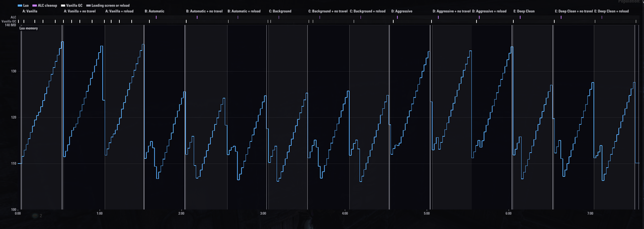644x229 pixels.
Task: Click the 110 y-axis value
Action: [13, 164]
